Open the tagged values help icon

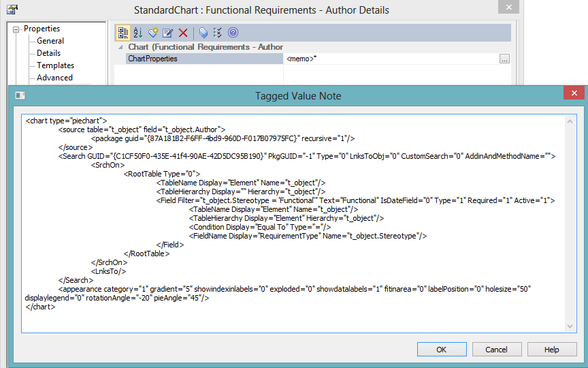tap(233, 33)
